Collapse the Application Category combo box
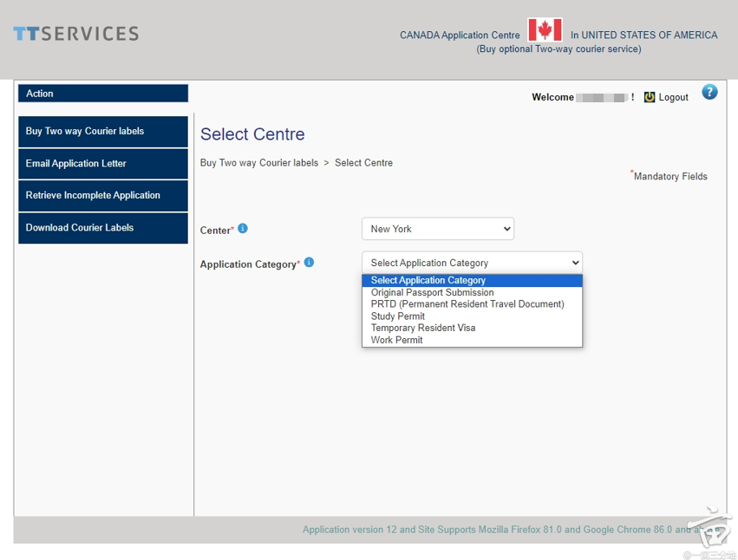The height and width of the screenshot is (560, 738). (471, 263)
